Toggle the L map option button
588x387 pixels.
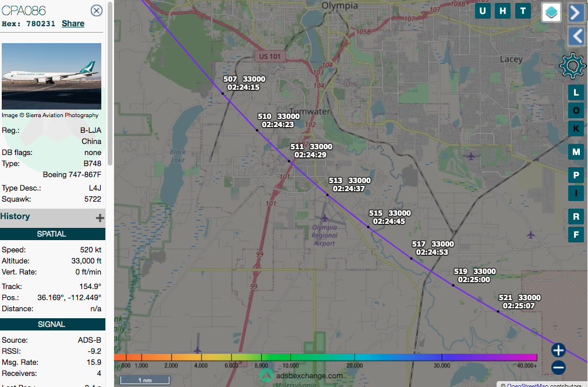[x=576, y=92]
